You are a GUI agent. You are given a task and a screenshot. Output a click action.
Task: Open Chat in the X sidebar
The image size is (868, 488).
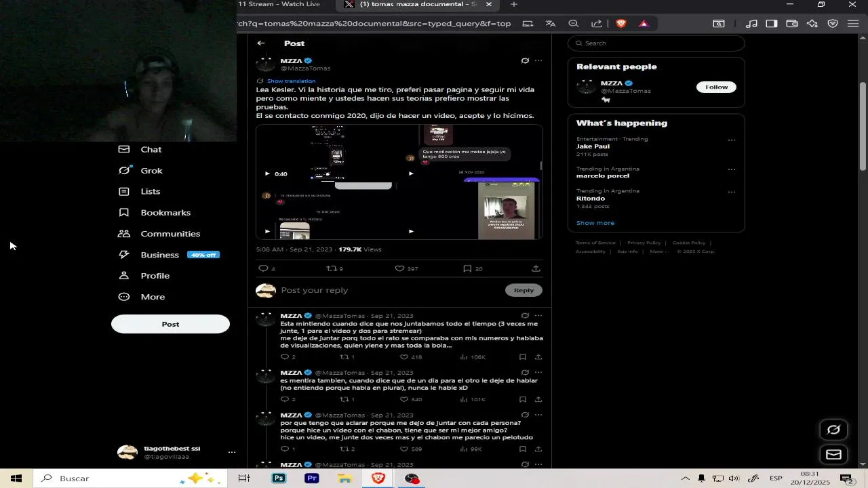click(x=140, y=149)
